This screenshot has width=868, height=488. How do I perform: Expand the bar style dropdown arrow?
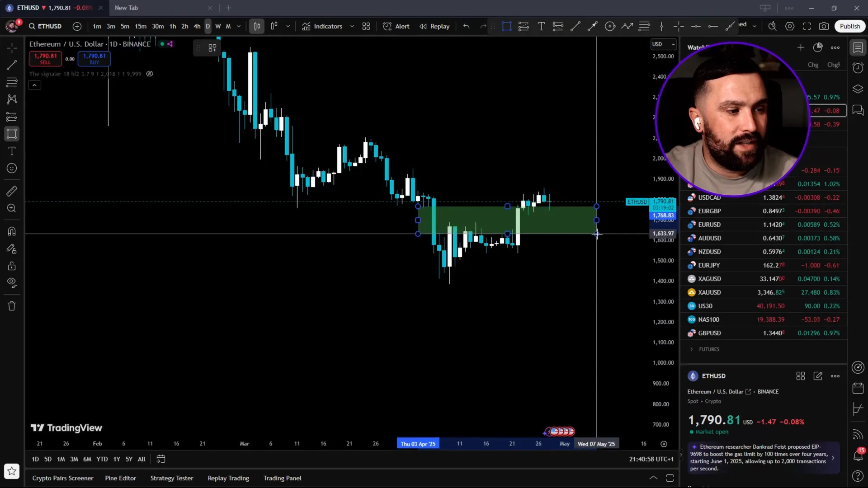pyautogui.click(x=288, y=26)
